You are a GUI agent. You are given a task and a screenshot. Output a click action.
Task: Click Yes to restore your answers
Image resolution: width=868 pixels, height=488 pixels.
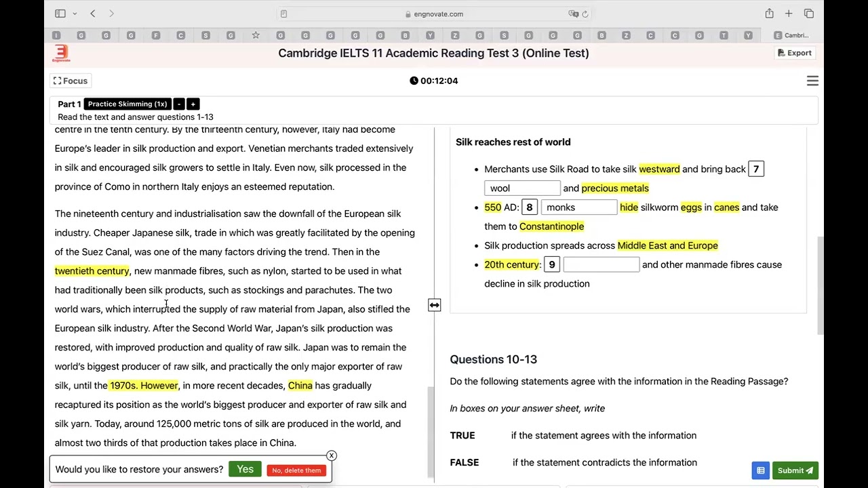pyautogui.click(x=245, y=469)
